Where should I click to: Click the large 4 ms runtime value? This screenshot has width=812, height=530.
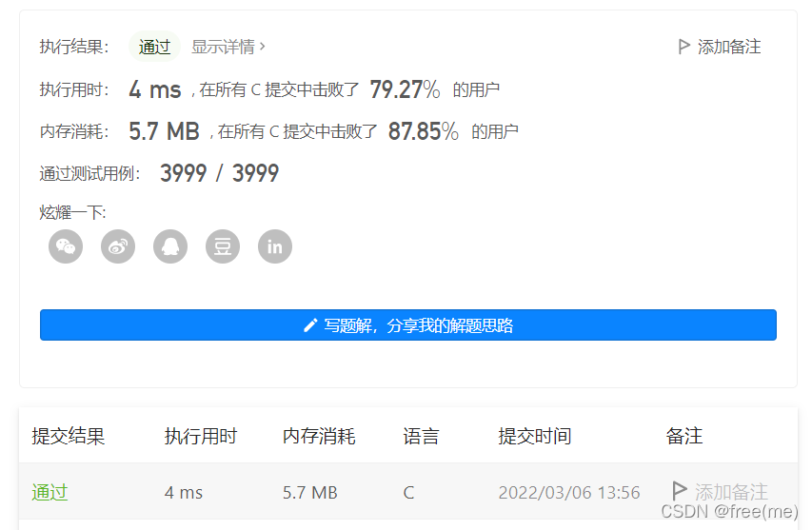point(155,89)
